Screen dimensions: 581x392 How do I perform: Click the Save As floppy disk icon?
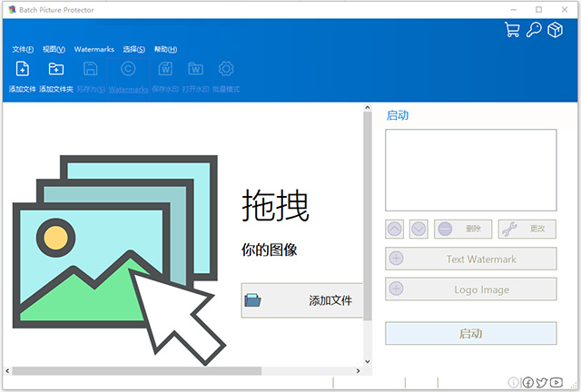91,69
